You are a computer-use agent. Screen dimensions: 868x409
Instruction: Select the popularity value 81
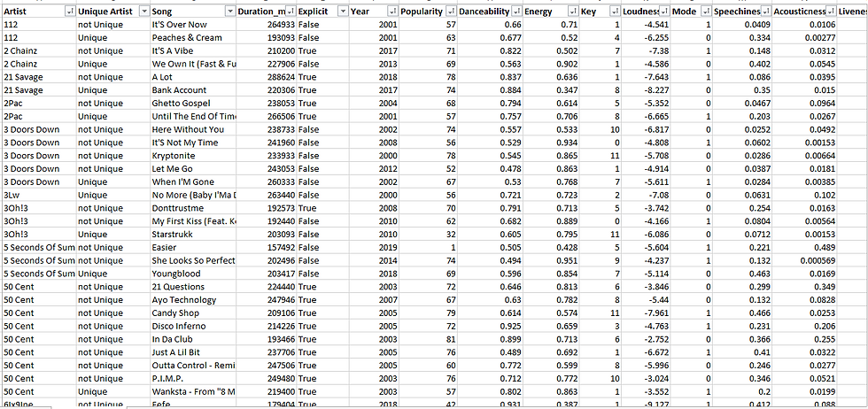tap(427, 339)
